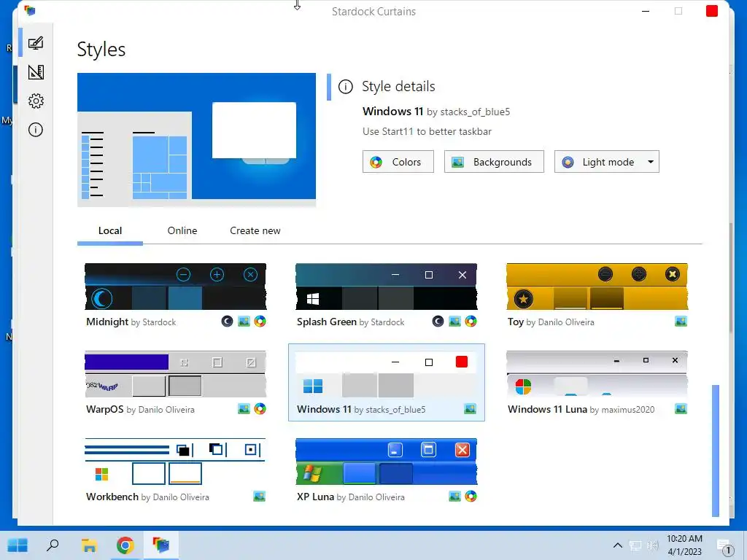747x560 pixels.
Task: Click the taskbar clock showing 10:20 AM
Action: coord(684,545)
